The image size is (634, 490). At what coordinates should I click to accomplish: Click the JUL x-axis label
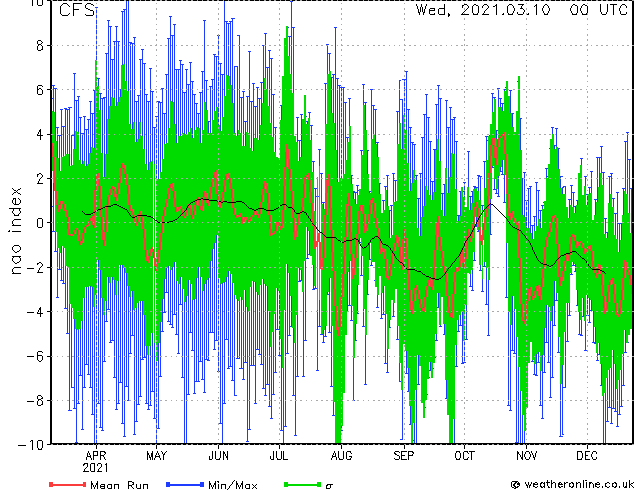pos(279,456)
